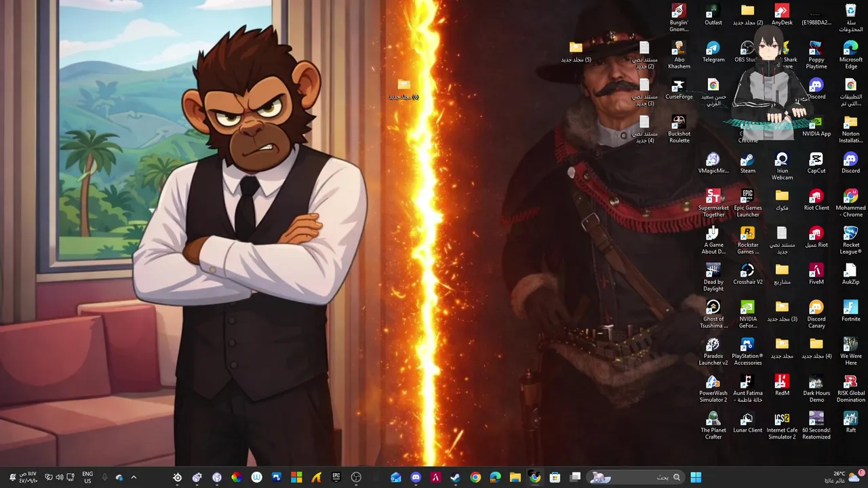Launch Dead by Daylight shortcut
868x488 pixels.
point(713,278)
